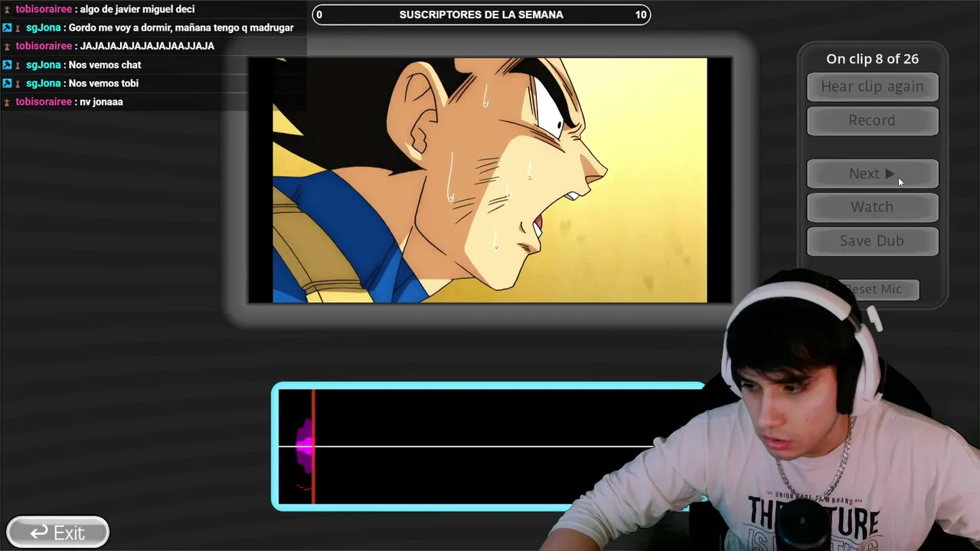Select chat message "nv jonaaa"
Image resolution: width=980 pixels, height=551 pixels.
(101, 102)
